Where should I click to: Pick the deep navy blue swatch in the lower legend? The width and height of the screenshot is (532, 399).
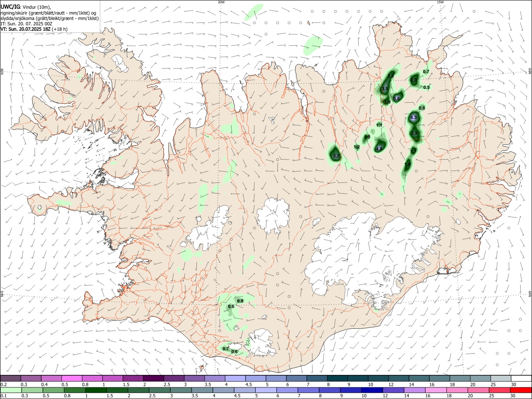371,390
